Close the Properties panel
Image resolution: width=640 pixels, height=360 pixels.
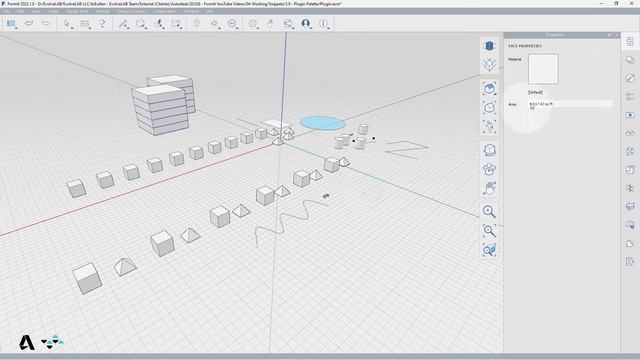click(617, 35)
